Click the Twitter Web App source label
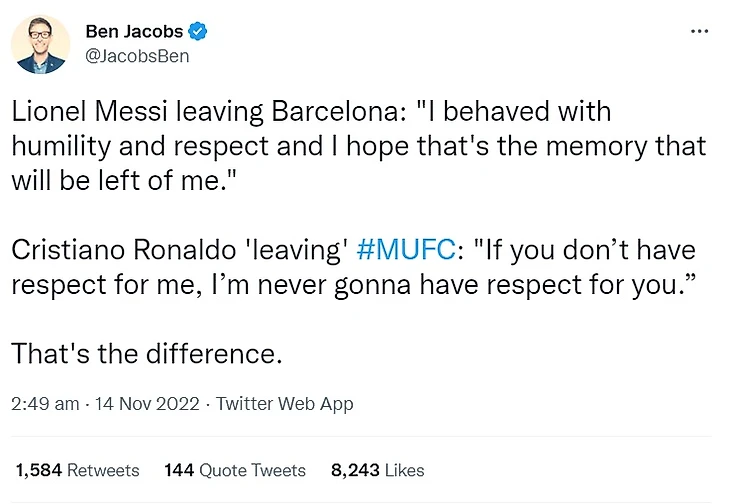 pyautogui.click(x=285, y=404)
